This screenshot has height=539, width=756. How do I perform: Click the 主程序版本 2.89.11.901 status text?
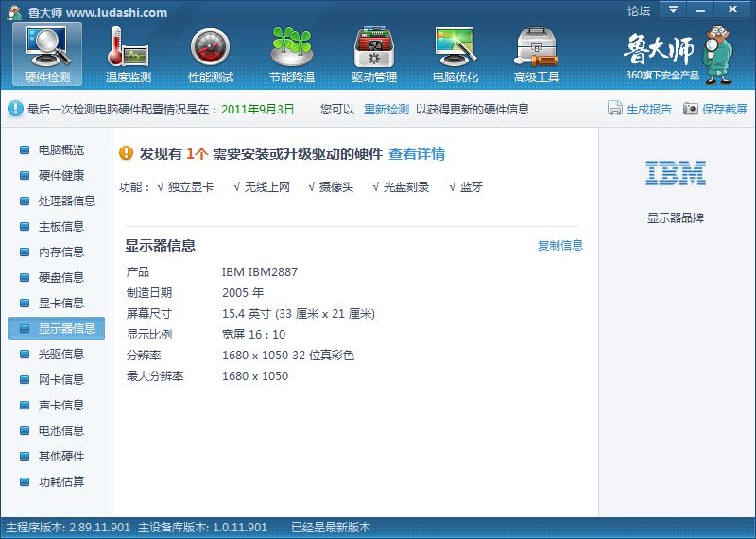point(68,528)
